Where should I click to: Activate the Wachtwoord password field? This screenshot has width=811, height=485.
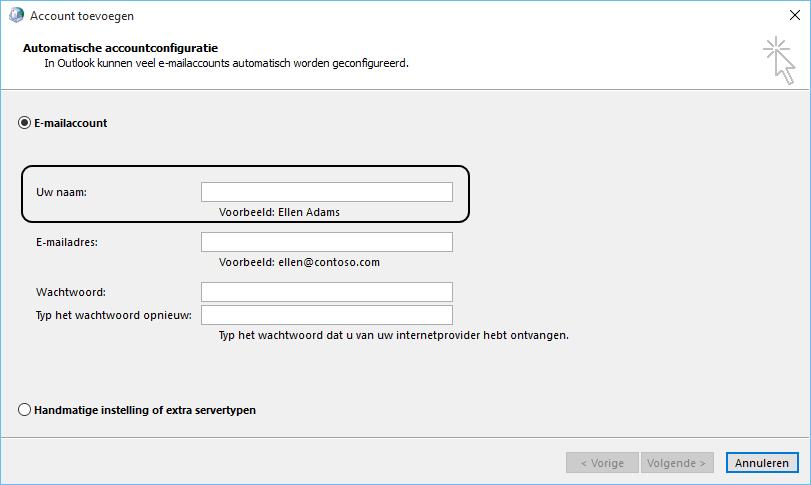pyautogui.click(x=326, y=292)
